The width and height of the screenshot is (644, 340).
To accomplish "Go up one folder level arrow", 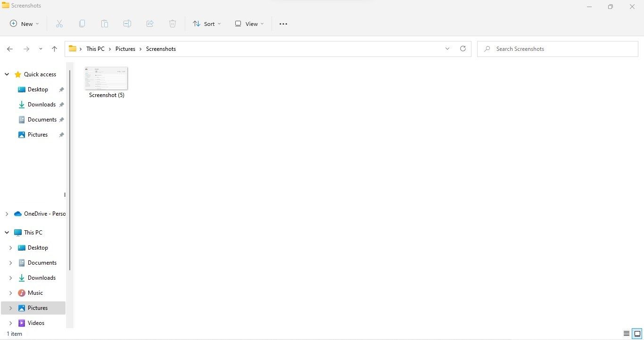I will click(54, 49).
